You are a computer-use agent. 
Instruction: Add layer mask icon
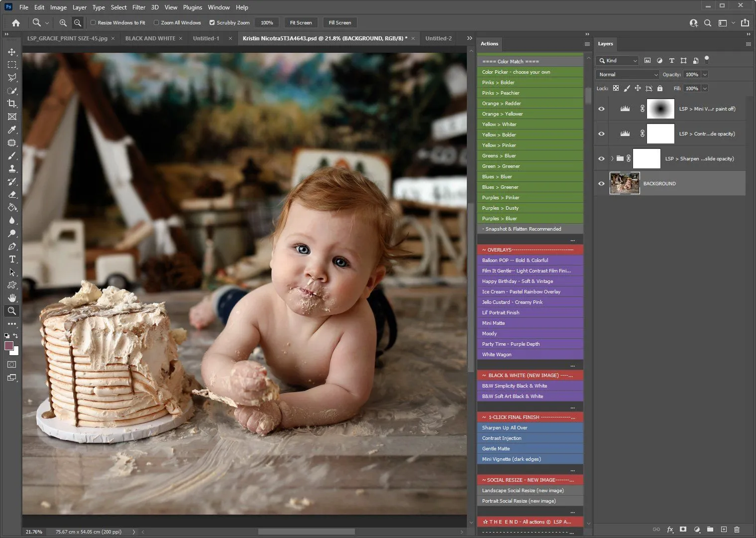683,529
